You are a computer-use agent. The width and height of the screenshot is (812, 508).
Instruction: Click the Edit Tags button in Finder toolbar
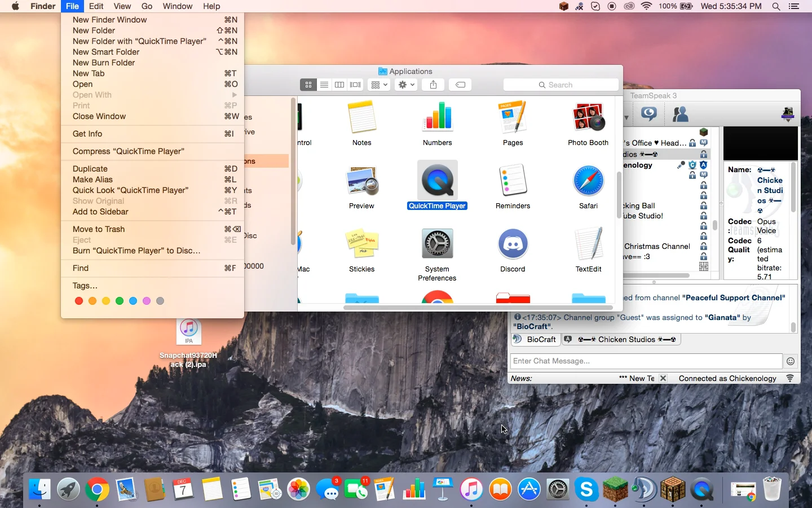coord(461,85)
